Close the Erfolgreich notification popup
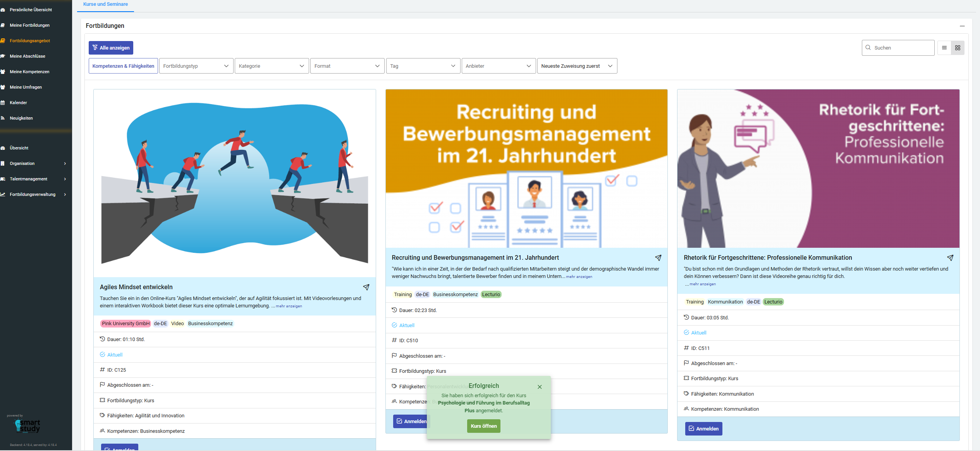The height and width of the screenshot is (451, 980). [540, 387]
